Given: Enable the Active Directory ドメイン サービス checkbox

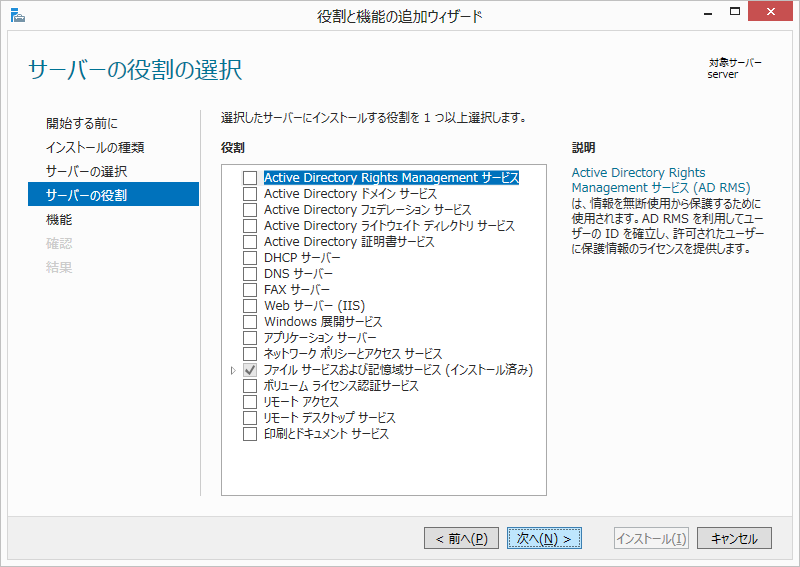Looking at the screenshot, I should 250,194.
